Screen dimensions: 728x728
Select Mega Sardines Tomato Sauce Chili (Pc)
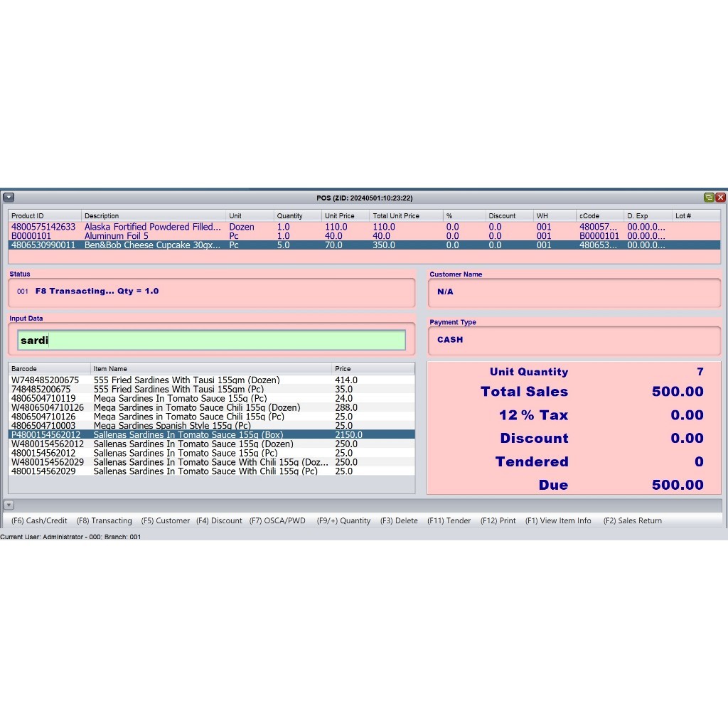pyautogui.click(x=212, y=417)
